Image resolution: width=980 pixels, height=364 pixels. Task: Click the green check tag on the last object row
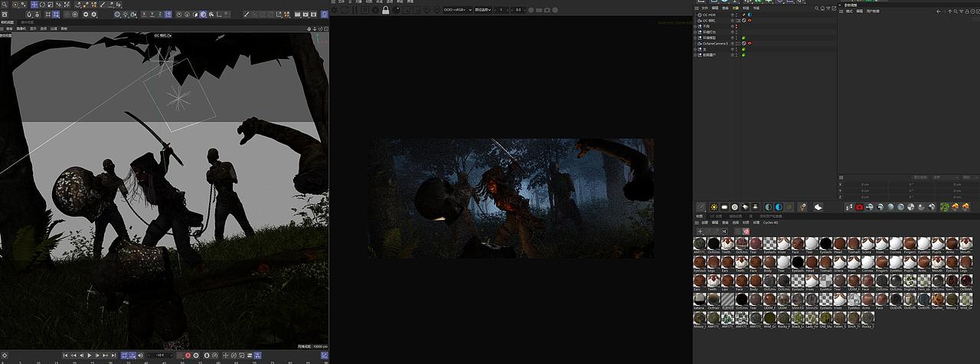(x=743, y=54)
